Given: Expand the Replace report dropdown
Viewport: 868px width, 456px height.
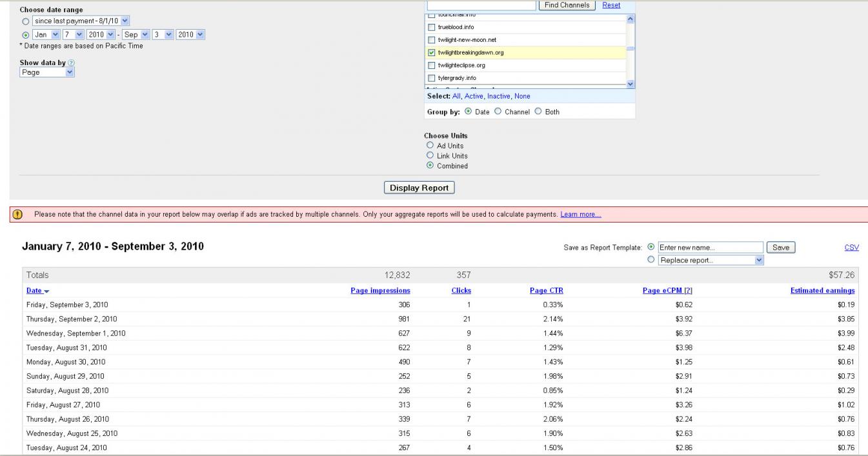Looking at the screenshot, I should tap(711, 261).
